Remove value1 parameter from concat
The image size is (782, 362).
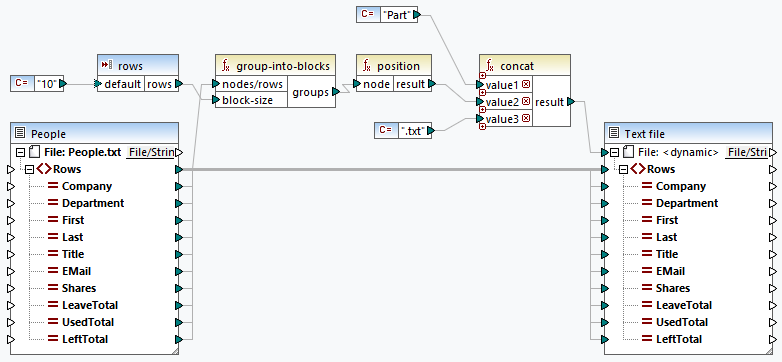526,85
